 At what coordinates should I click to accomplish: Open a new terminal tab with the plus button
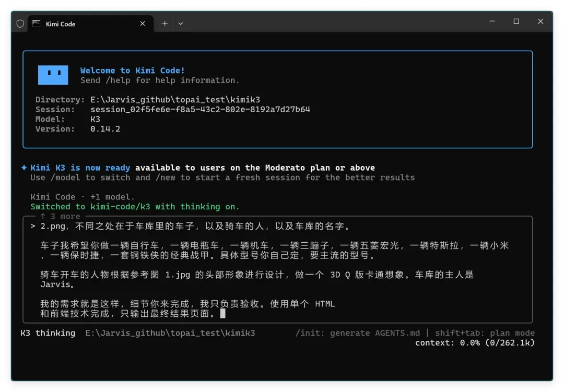click(x=164, y=23)
